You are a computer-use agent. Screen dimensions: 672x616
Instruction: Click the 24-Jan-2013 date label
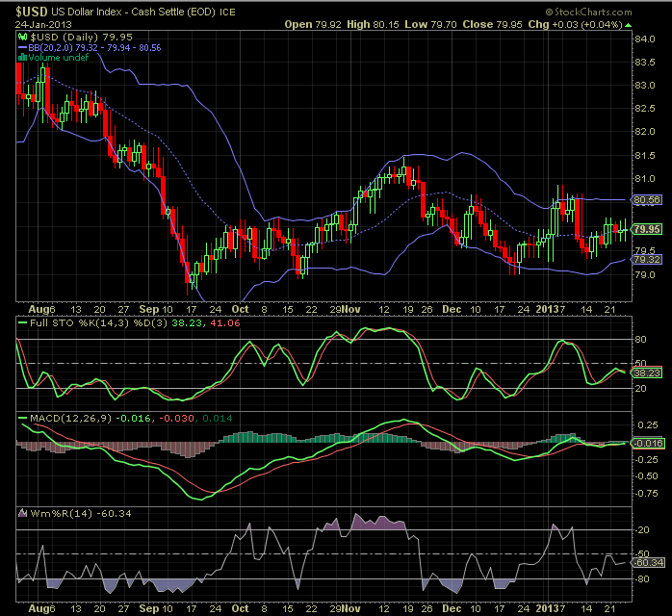[x=40, y=24]
